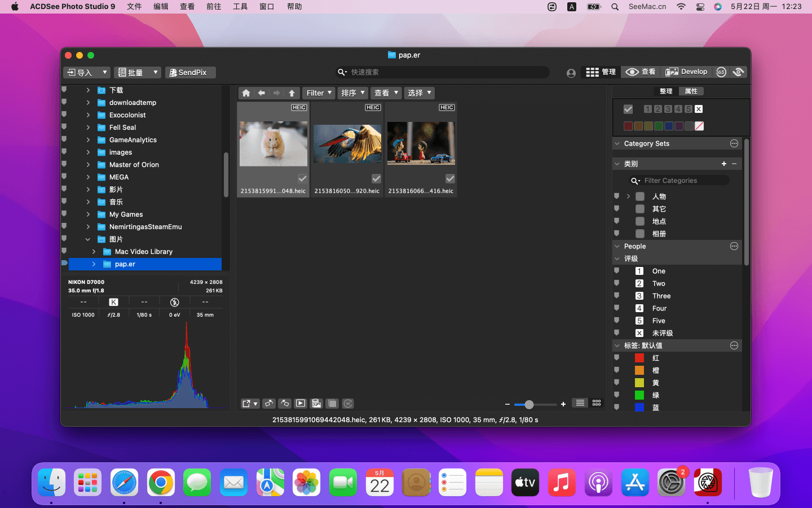The width and height of the screenshot is (812, 508).
Task: Open the ACDSee 365 mode icon
Action: click(721, 72)
